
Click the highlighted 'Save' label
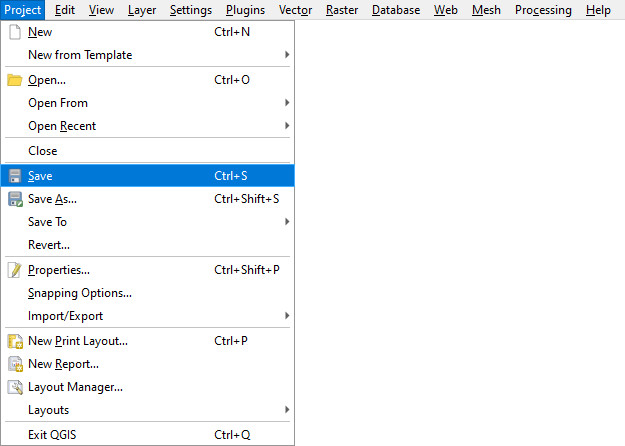[x=40, y=176]
